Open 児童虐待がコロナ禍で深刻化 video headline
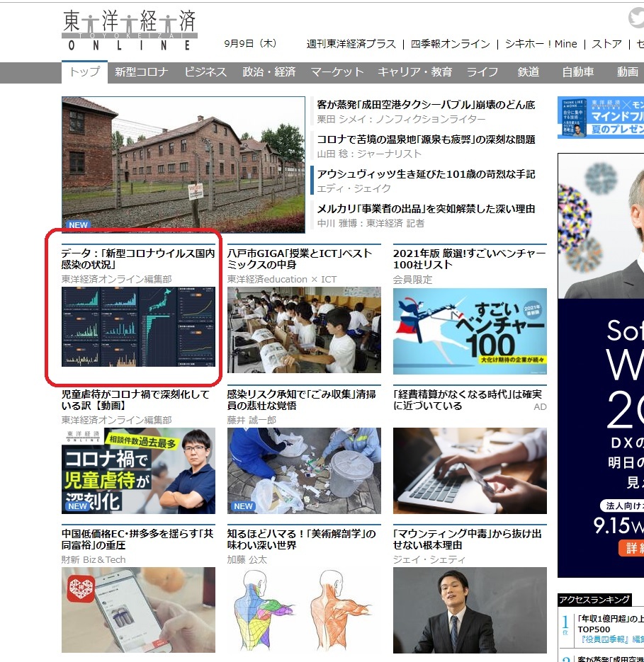The image size is (644, 662). point(135,400)
